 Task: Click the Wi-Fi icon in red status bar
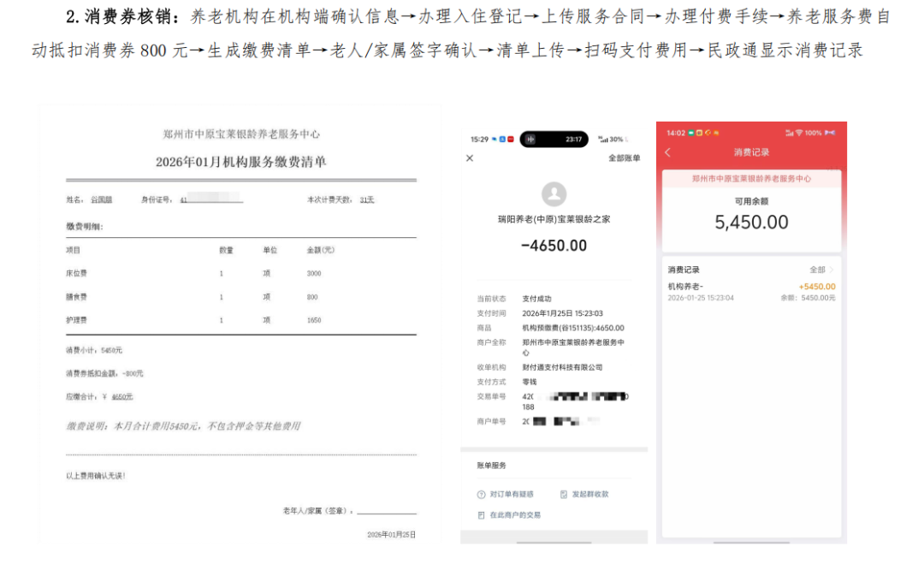(x=799, y=134)
